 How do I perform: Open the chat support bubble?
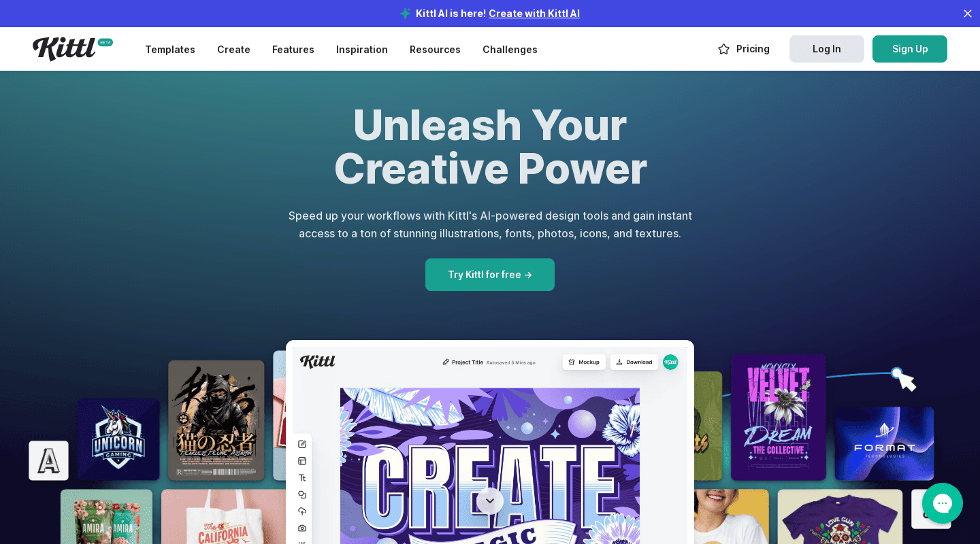[x=942, y=503]
